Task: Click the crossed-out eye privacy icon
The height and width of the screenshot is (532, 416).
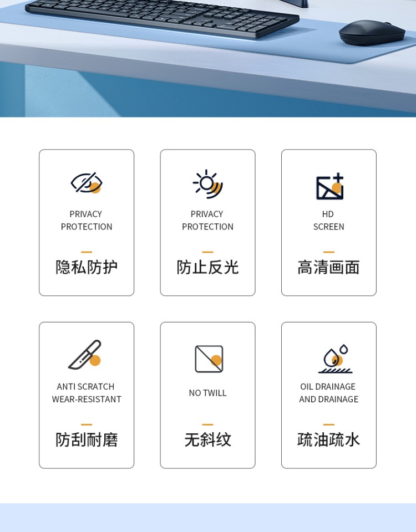Action: (87, 183)
